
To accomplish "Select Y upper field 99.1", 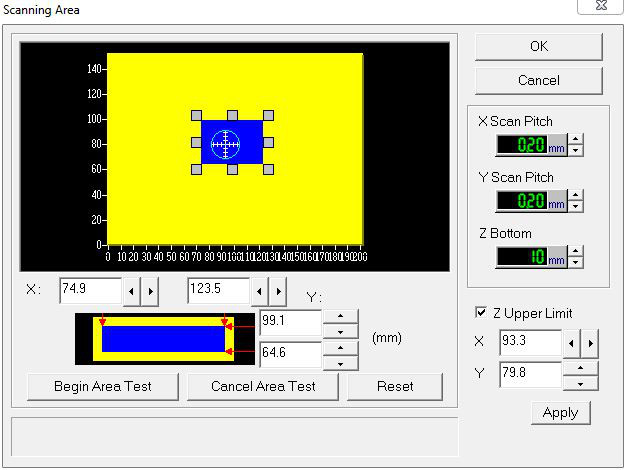I will point(291,322).
